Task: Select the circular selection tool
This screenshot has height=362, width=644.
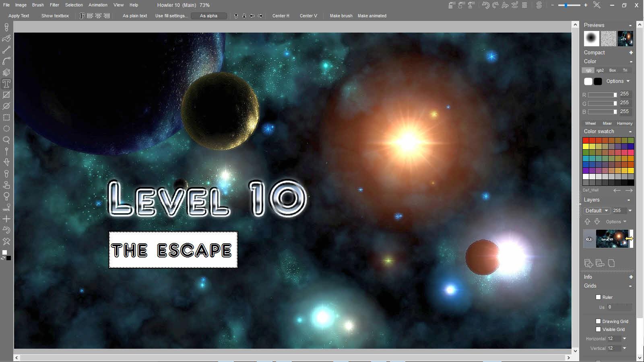Action: [x=6, y=129]
